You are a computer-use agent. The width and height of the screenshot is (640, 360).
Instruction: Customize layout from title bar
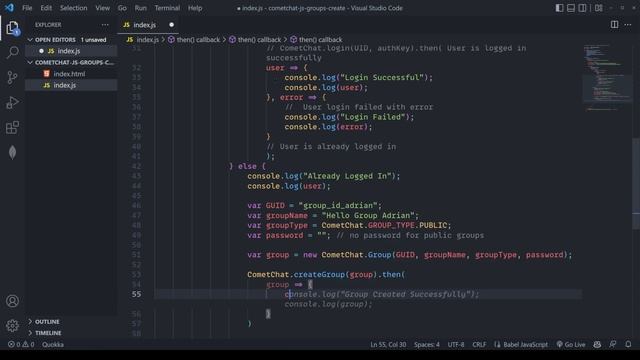pyautogui.click(x=598, y=8)
